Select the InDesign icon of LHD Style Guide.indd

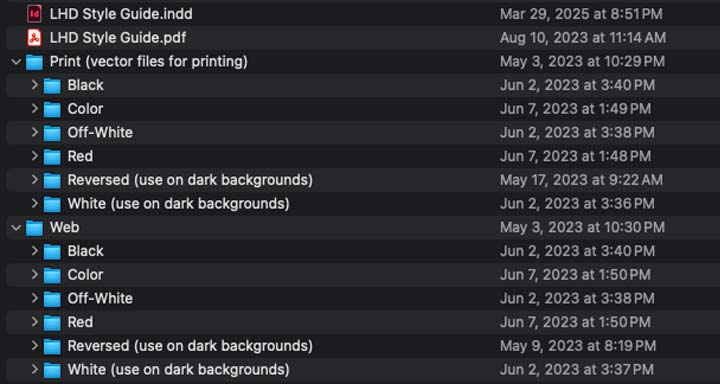[x=34, y=14]
